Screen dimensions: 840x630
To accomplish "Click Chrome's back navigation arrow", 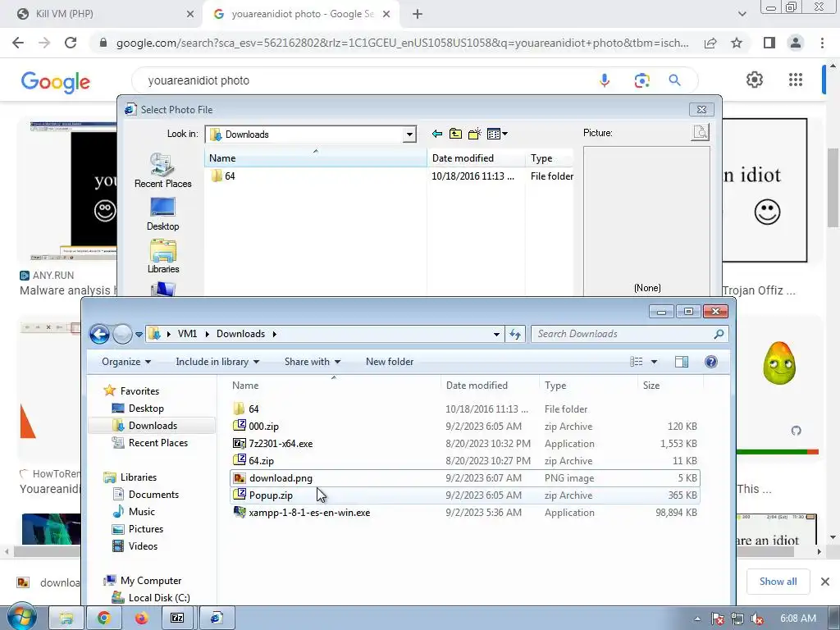I will click(18, 43).
